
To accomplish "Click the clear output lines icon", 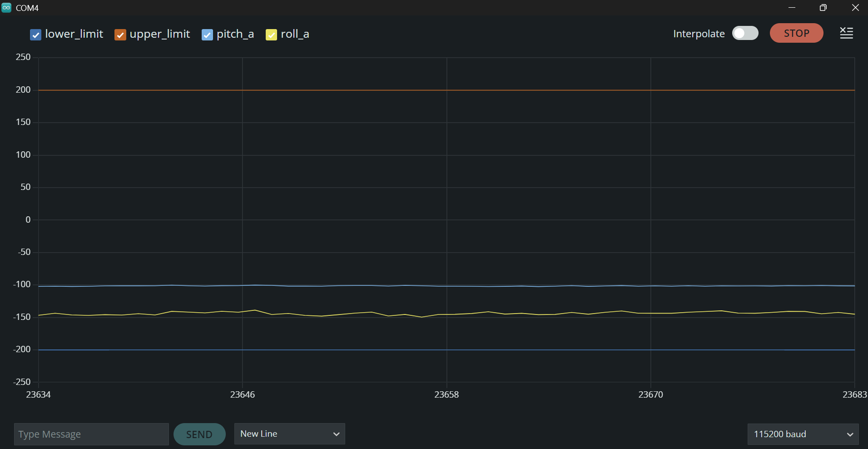I will point(846,33).
